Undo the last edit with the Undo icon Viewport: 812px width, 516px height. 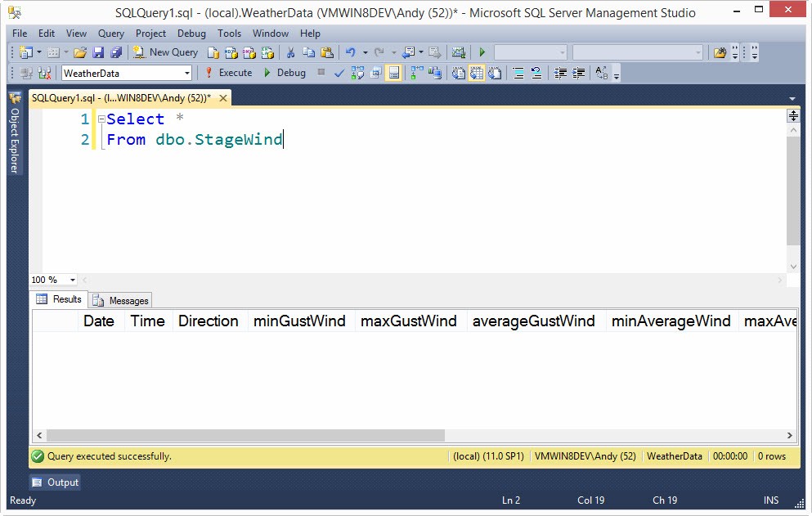point(351,52)
